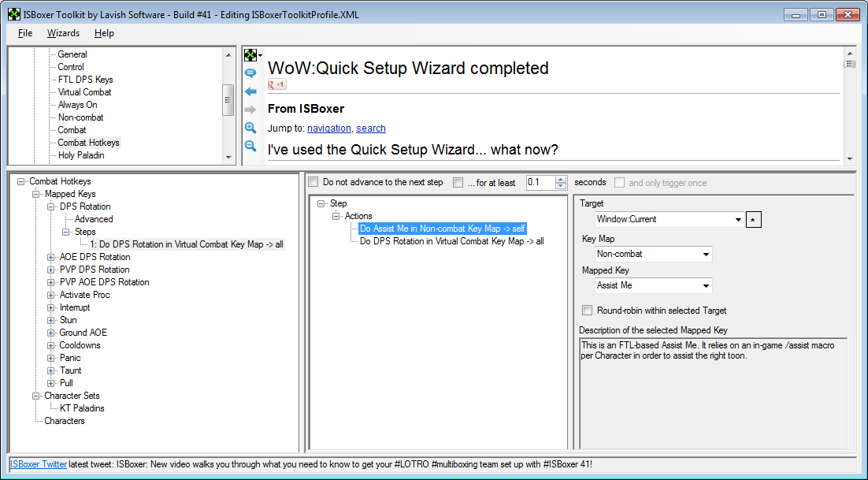Select the Characters tree node

[x=65, y=422]
